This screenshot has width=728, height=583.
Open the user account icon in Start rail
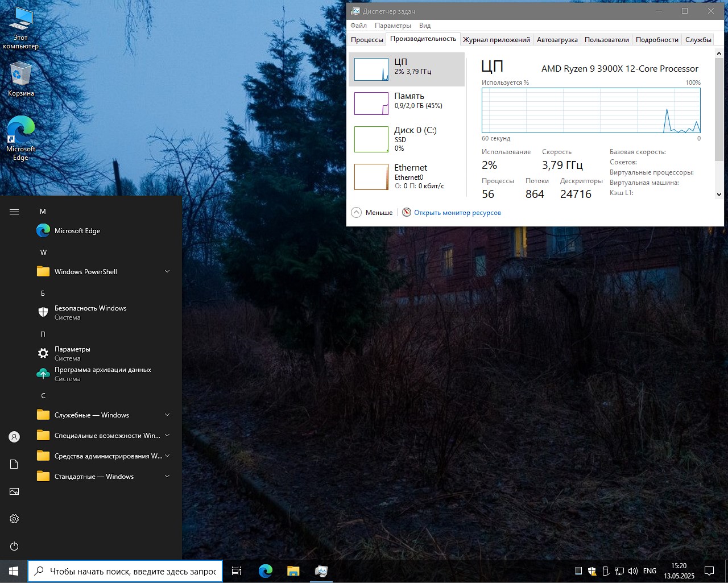(x=14, y=437)
